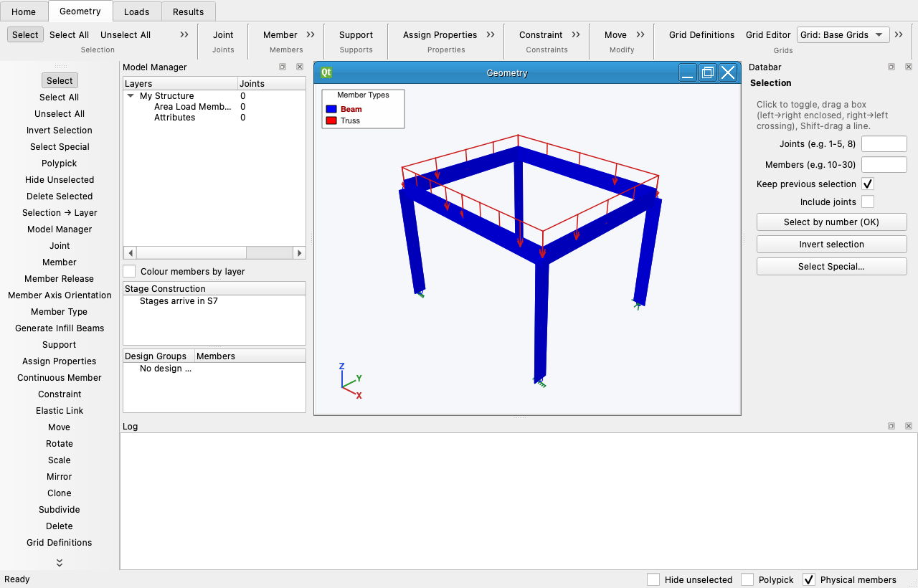Close the Databar panel
Viewport: 918px width, 588px height.
click(x=909, y=67)
